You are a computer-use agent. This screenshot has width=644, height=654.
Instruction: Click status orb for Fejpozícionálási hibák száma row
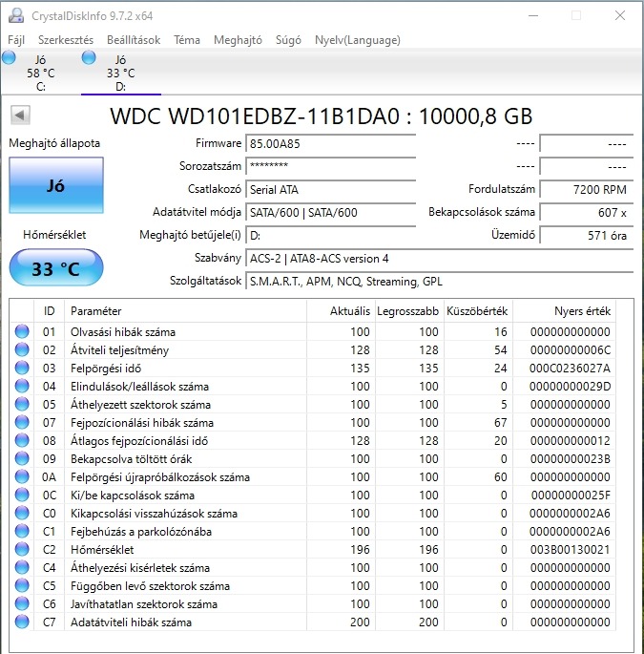[x=22, y=422]
